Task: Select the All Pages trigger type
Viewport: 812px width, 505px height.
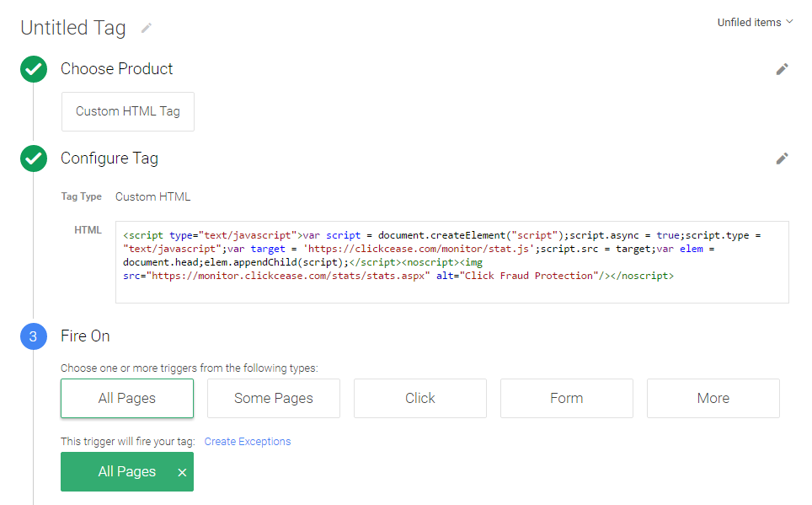Action: [127, 398]
